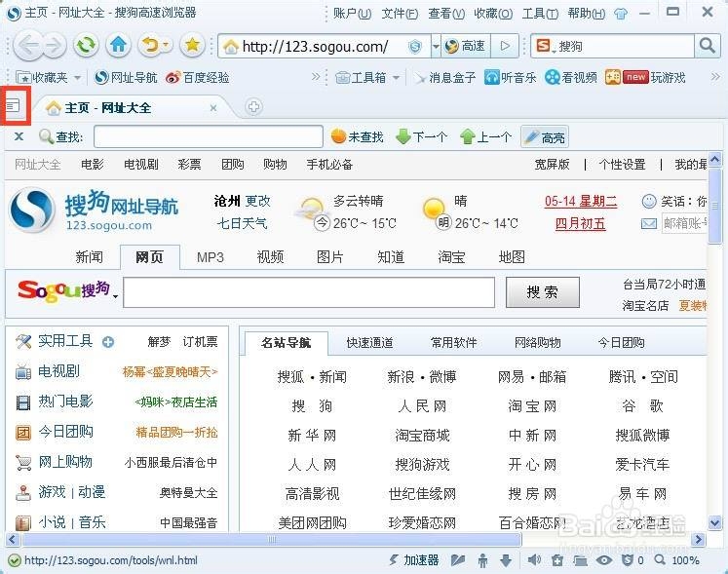Click the download arrow icon in status bar
The image size is (728, 574).
click(x=506, y=560)
